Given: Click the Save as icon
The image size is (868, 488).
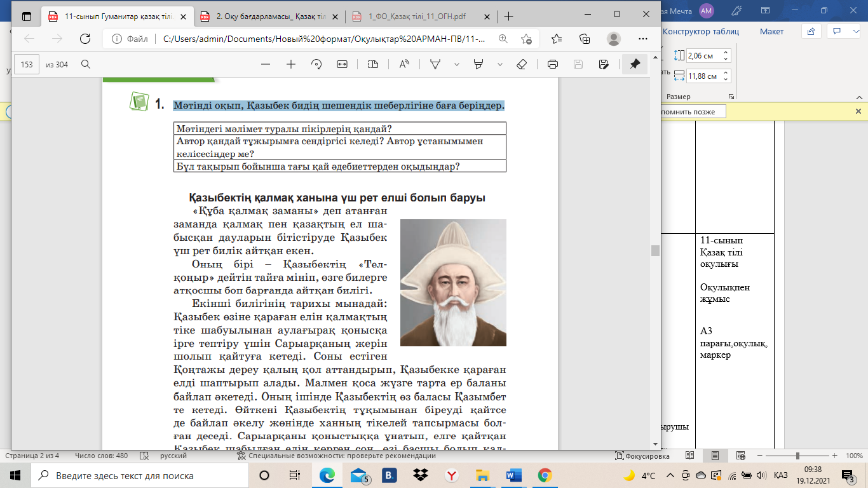Looking at the screenshot, I should 604,64.
